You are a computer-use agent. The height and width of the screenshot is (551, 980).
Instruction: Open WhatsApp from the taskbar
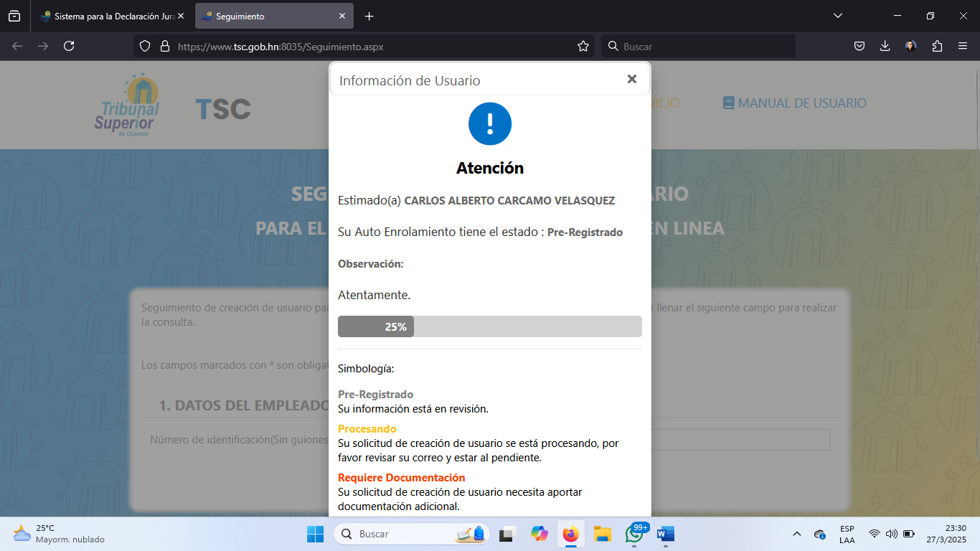point(634,534)
